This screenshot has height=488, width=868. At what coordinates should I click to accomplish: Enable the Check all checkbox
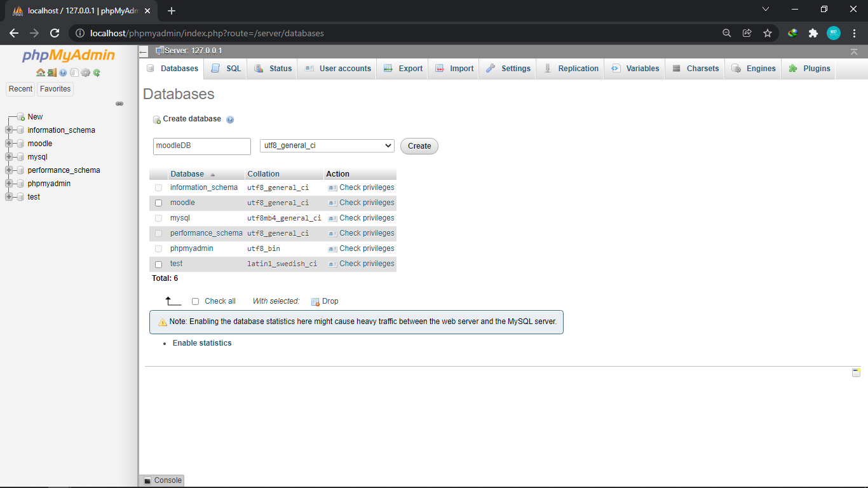(x=195, y=302)
